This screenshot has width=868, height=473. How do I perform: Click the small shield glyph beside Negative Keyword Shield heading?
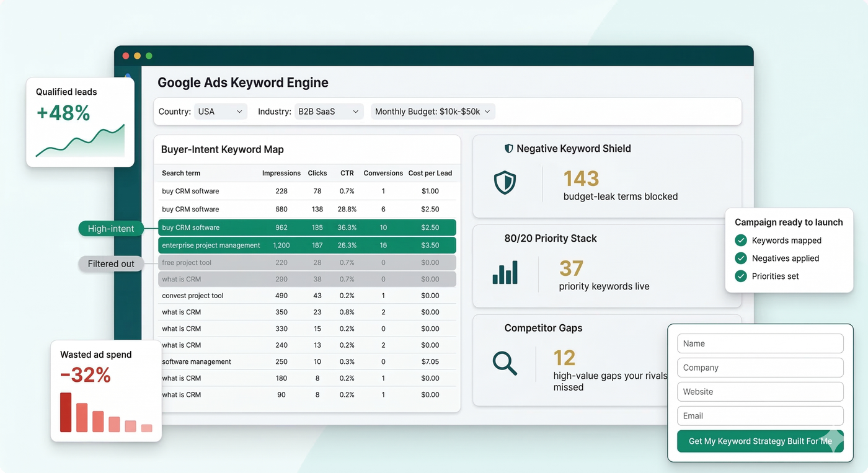(x=509, y=149)
